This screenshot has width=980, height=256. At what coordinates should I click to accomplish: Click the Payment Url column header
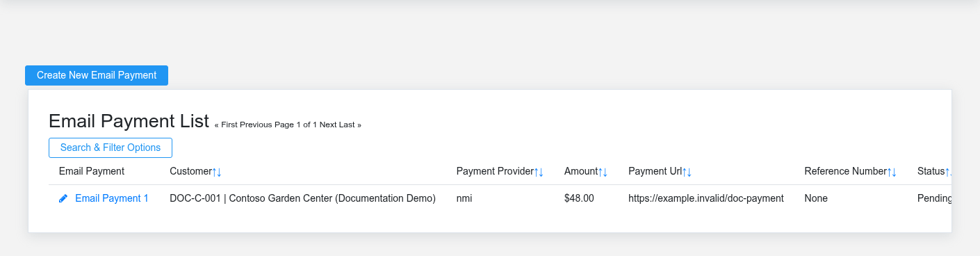[655, 171]
